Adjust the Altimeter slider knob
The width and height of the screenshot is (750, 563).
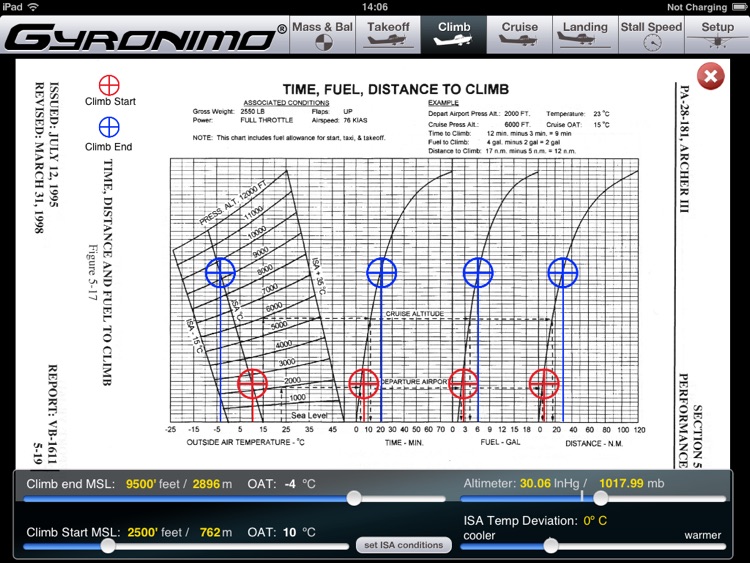[601, 498]
